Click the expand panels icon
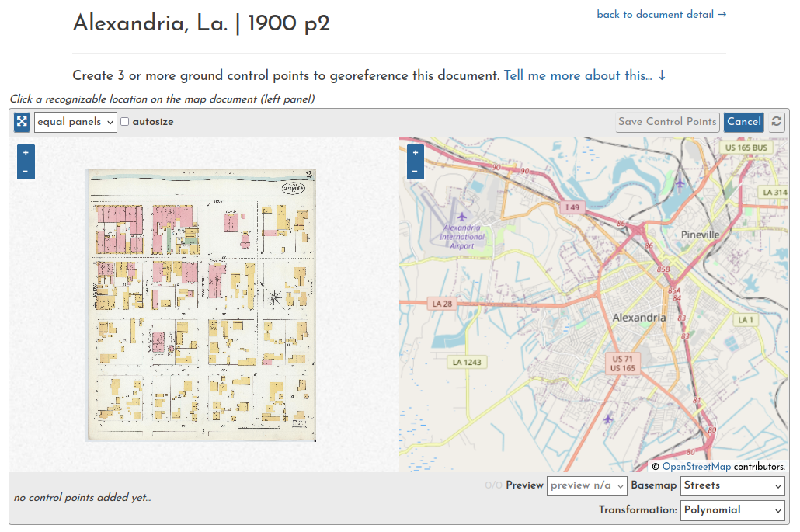This screenshot has height=532, width=800. click(x=21, y=122)
